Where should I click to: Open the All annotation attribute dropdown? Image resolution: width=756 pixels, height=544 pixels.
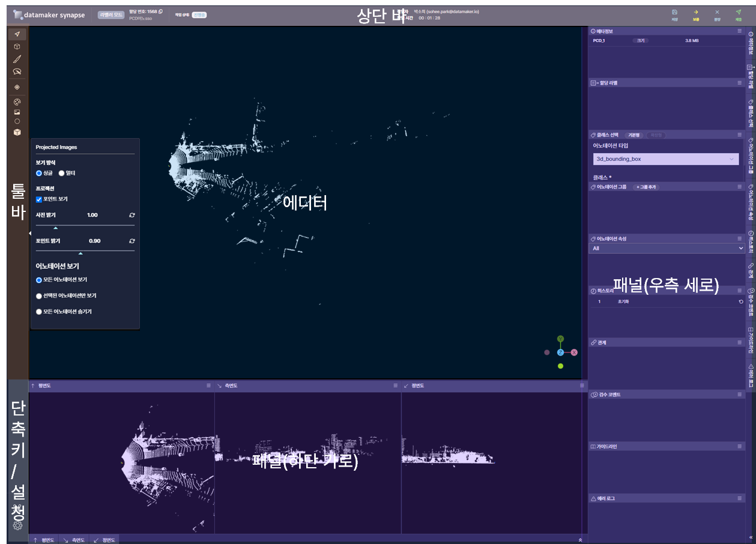coord(667,248)
